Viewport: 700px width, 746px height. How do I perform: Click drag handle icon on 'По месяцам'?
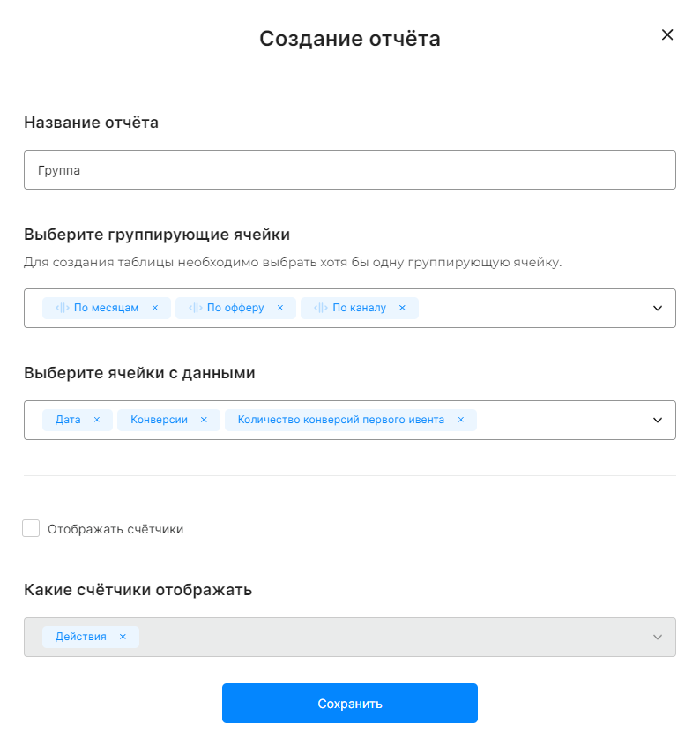point(62,308)
